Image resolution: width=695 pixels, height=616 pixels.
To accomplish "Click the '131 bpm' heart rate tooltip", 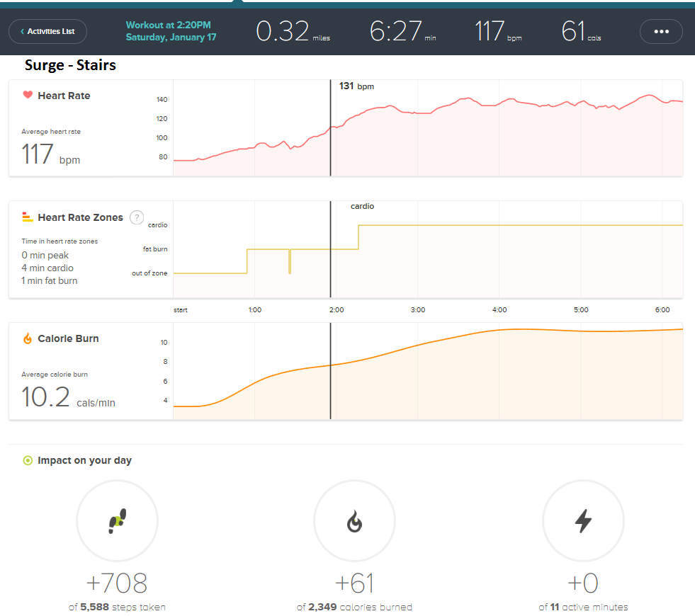I will coord(356,86).
